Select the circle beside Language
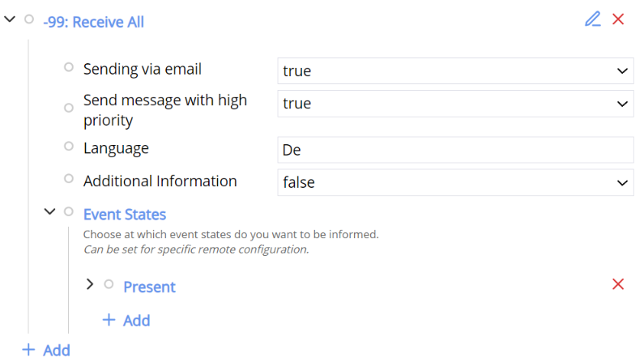 pos(69,147)
